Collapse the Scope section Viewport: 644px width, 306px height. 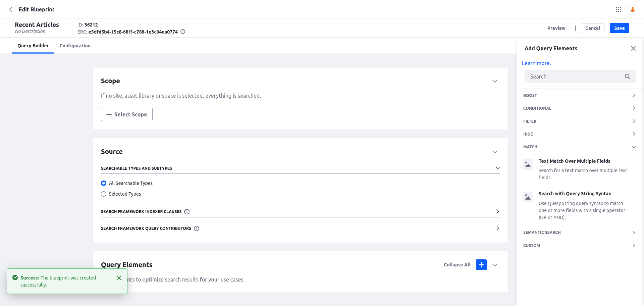[494, 81]
